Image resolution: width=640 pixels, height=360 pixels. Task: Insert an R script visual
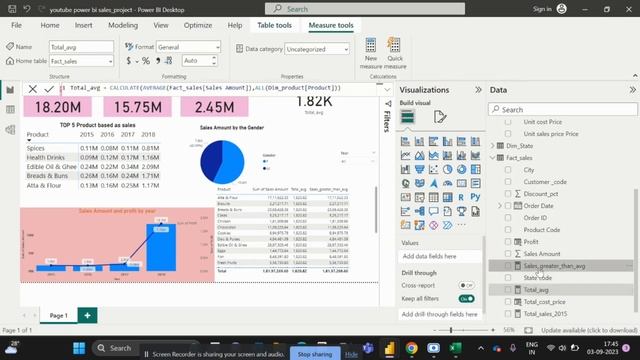click(x=461, y=197)
